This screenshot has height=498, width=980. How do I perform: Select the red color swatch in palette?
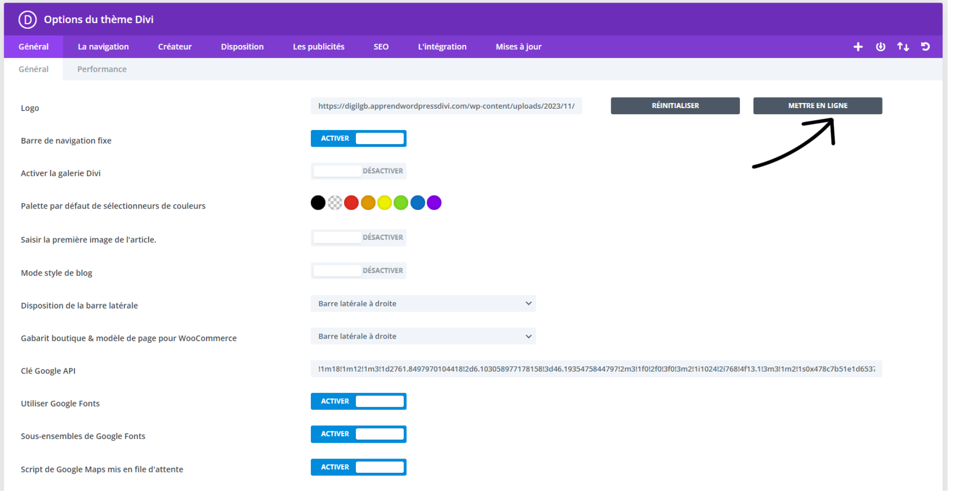pos(351,203)
